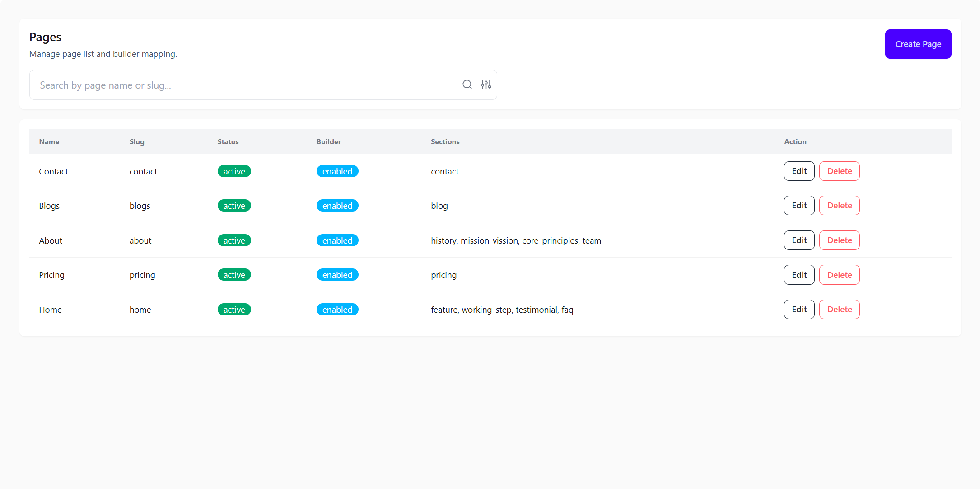This screenshot has width=980, height=489.
Task: Select the About name cell
Action: [x=51, y=240]
